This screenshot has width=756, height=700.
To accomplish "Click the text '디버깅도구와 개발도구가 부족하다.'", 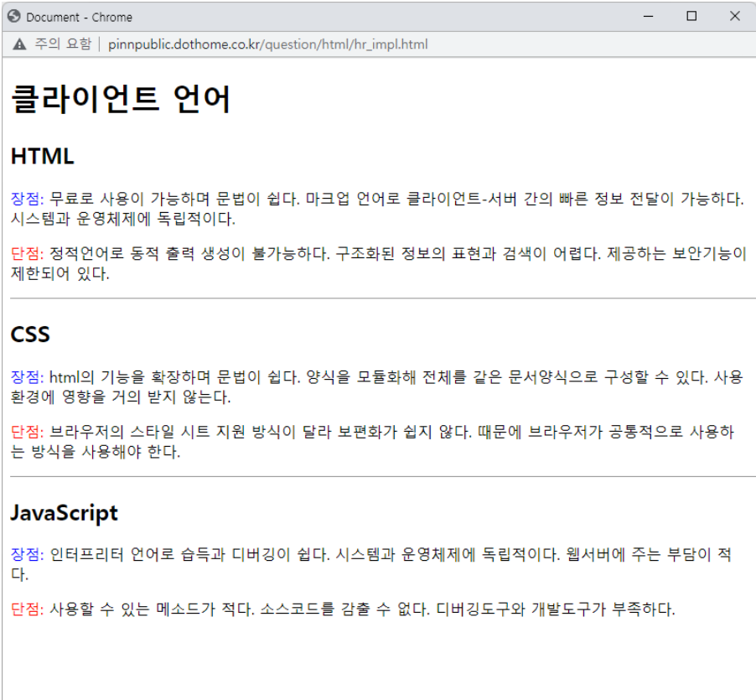I will click(556, 609).
